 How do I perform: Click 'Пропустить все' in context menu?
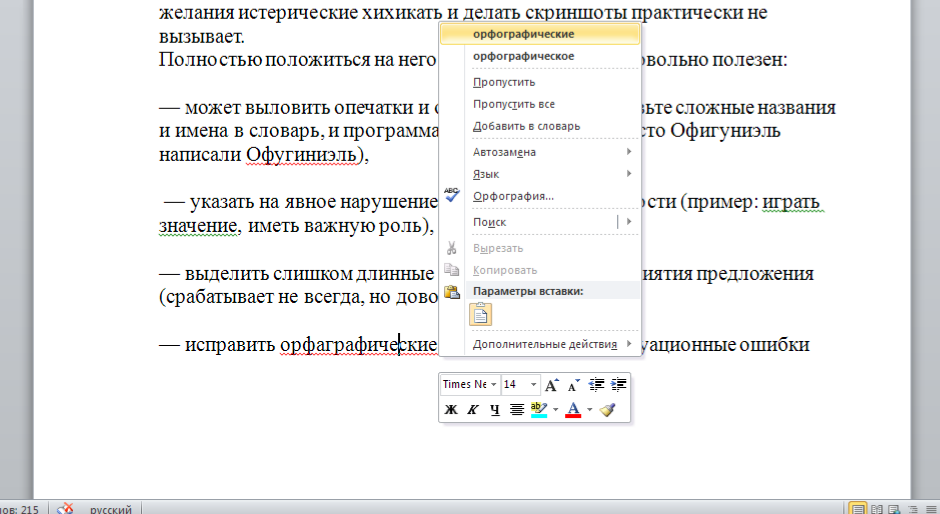(x=514, y=104)
